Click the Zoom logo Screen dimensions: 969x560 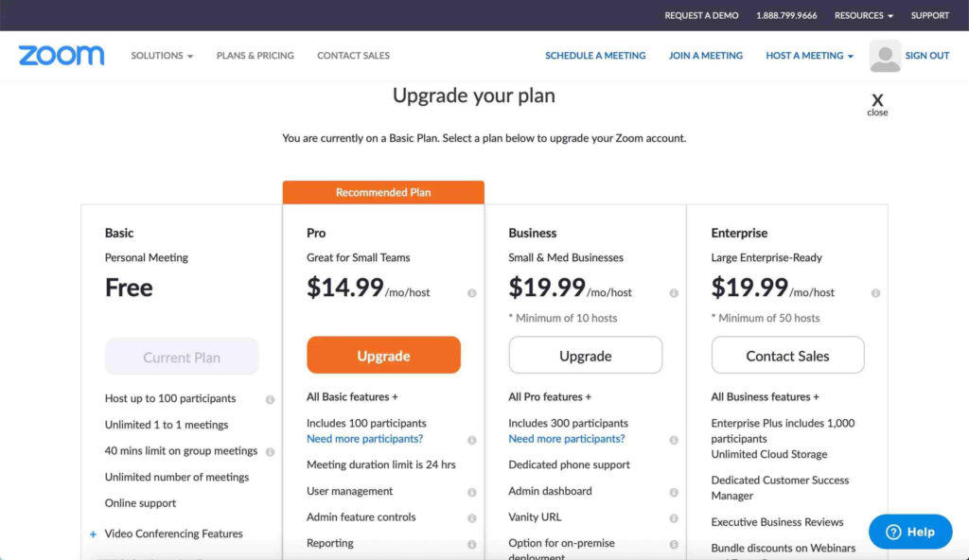tap(61, 55)
